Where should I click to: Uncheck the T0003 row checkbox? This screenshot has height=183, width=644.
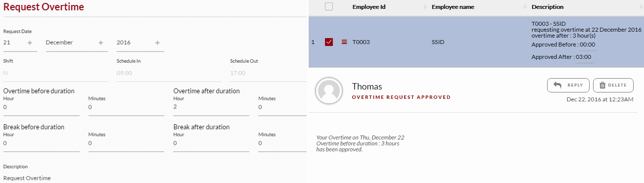329,42
